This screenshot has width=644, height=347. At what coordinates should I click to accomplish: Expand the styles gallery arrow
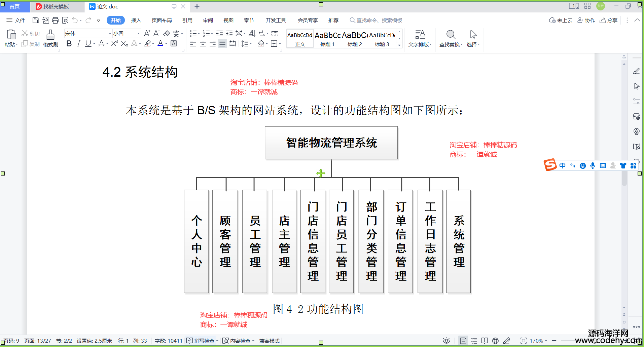coord(399,45)
